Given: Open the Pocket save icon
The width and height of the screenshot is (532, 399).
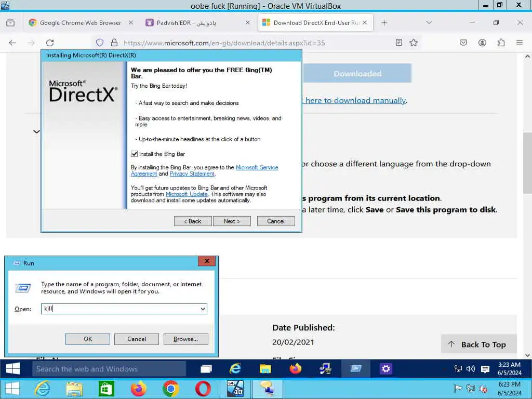Looking at the screenshot, I should point(463,43).
